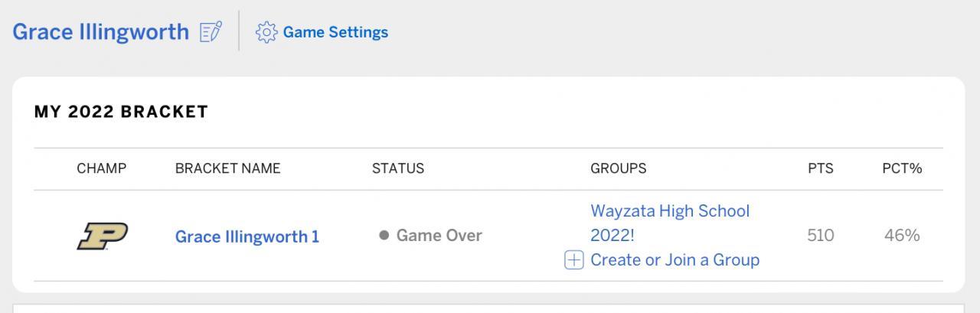Click the GROUPS column header
Screen dimensions: 980x313
click(618, 168)
